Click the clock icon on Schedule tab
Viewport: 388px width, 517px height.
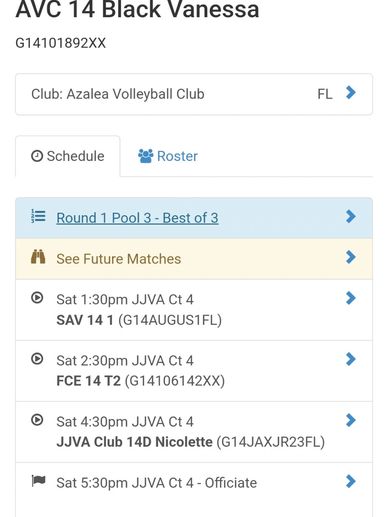(x=37, y=156)
